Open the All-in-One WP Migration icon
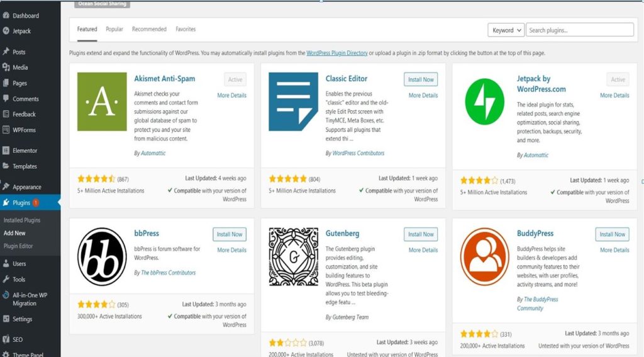Image resolution: width=644 pixels, height=357 pixels. [x=6, y=295]
